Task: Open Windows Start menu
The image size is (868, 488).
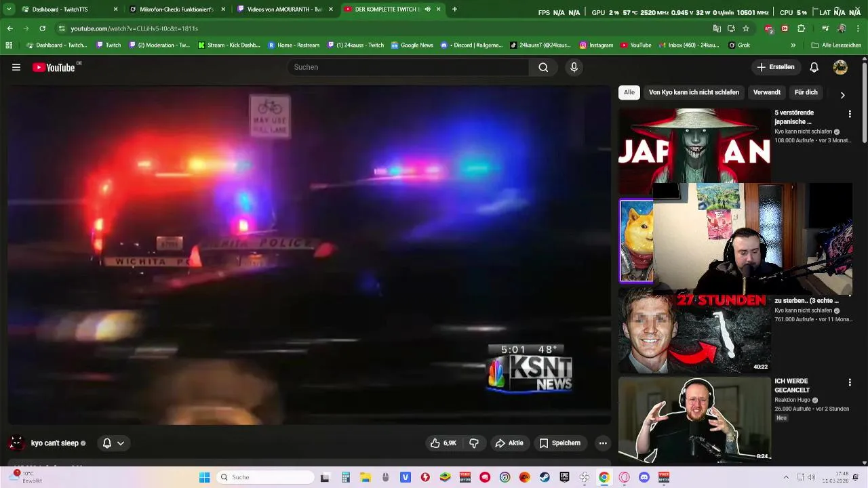Action: [204, 477]
